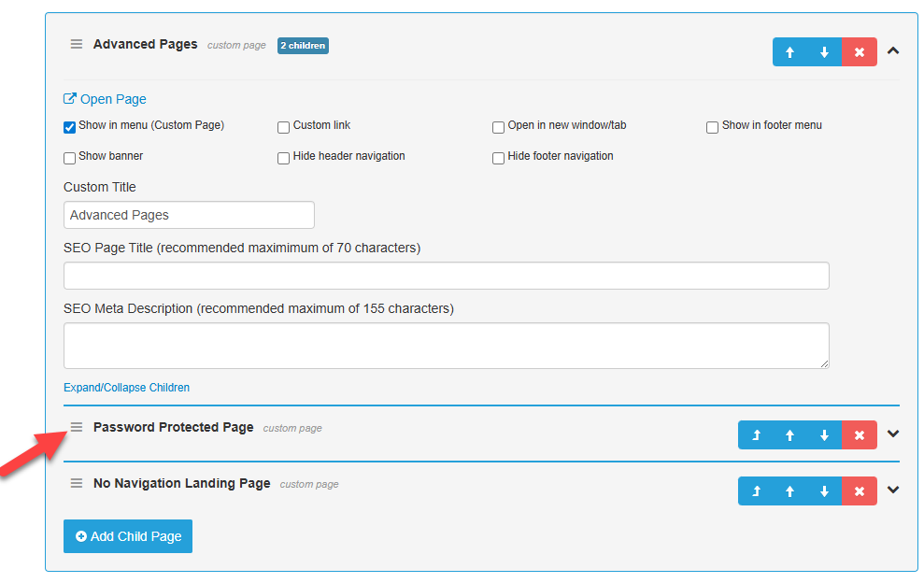
Task: Move Advanced Pages down with arrow button
Action: [824, 52]
